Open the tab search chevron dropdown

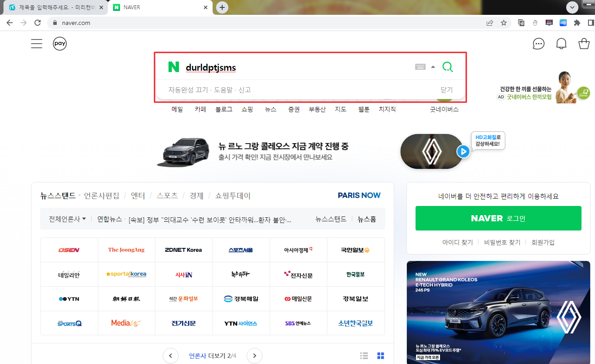572,7
